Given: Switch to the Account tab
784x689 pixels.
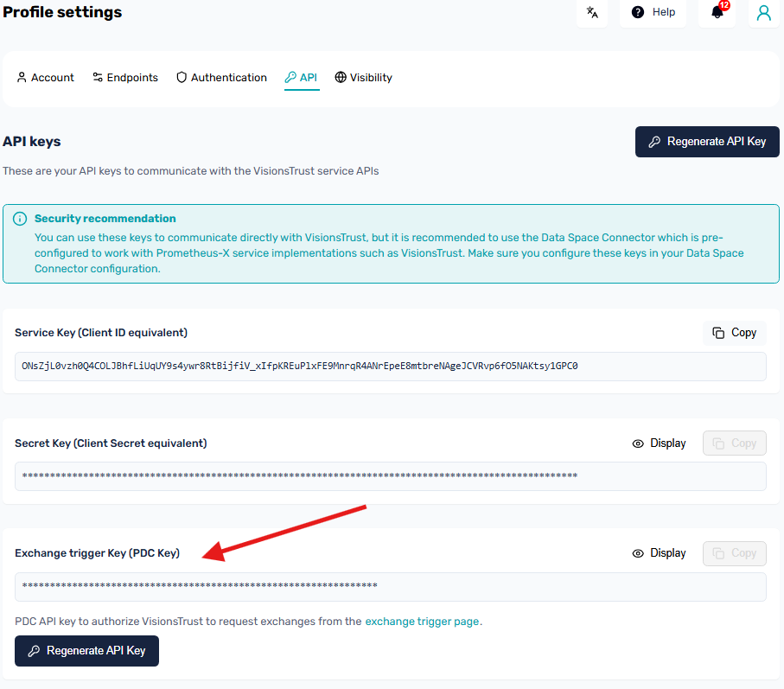Looking at the screenshot, I should (x=44, y=77).
